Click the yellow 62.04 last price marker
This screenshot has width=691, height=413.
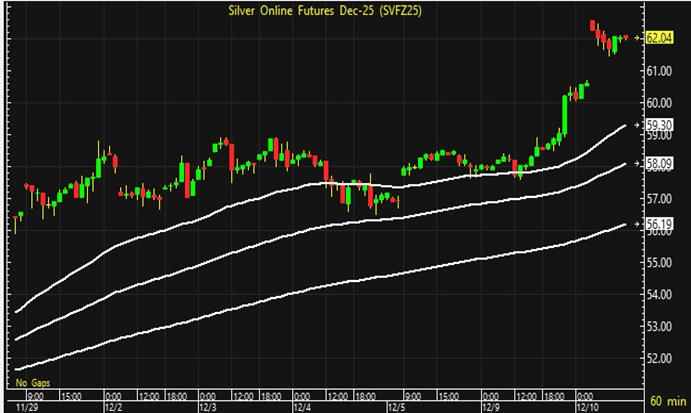(658, 38)
